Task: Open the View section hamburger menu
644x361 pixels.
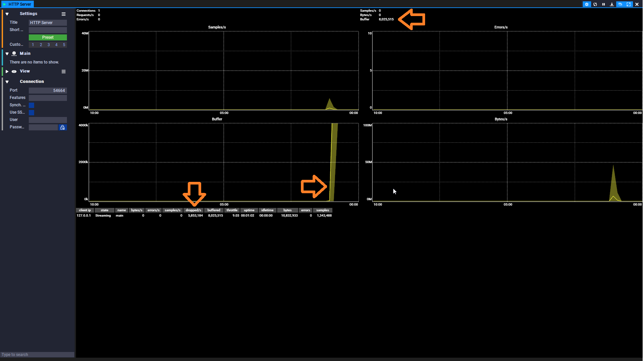Action: tap(64, 72)
